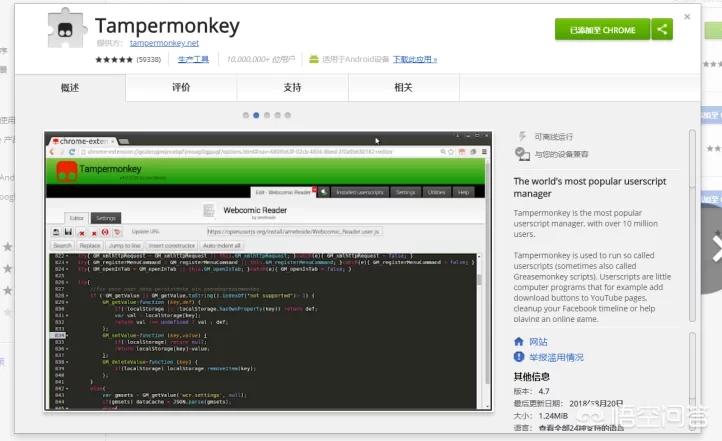Click the blue home icon beside 网站
This screenshot has width=722, height=441.
[x=519, y=342]
